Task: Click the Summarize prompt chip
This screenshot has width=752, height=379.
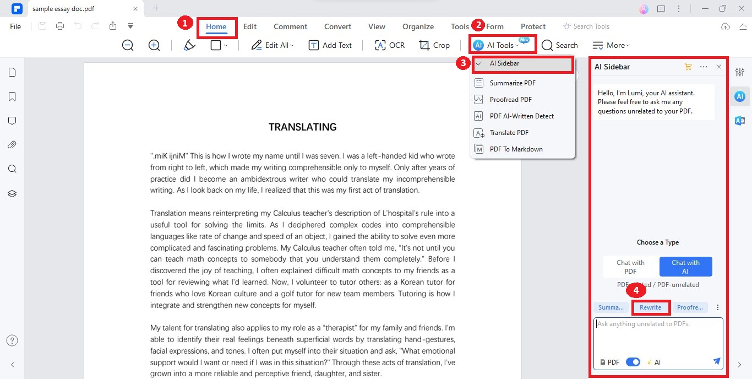Action: pyautogui.click(x=611, y=308)
